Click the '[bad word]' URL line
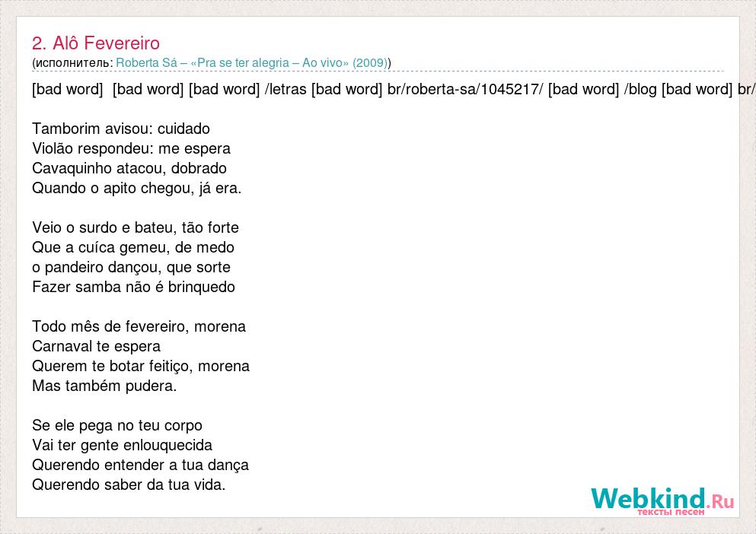This screenshot has width=756, height=534. [x=393, y=89]
